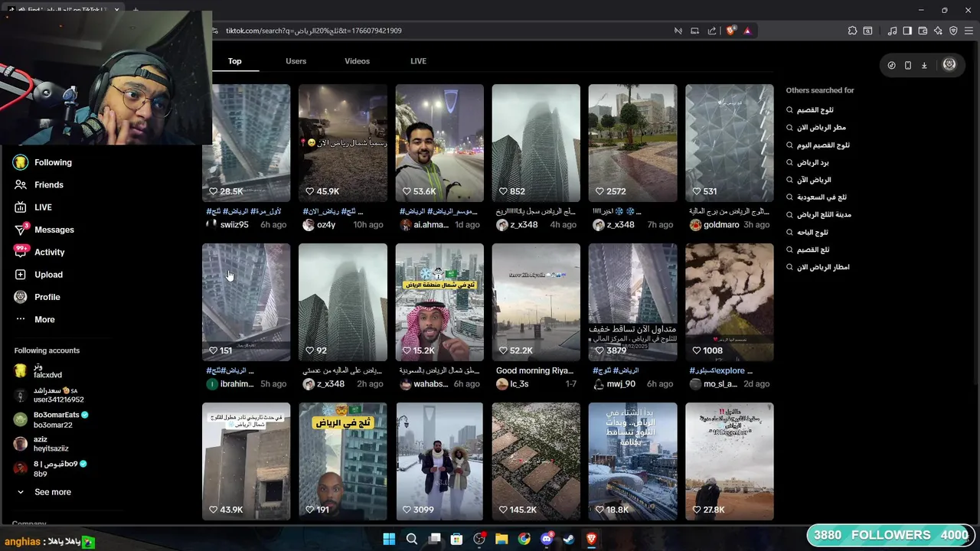Screen dimensions: 980x551
Task: Open the Windows Start button
Action: [x=389, y=539]
